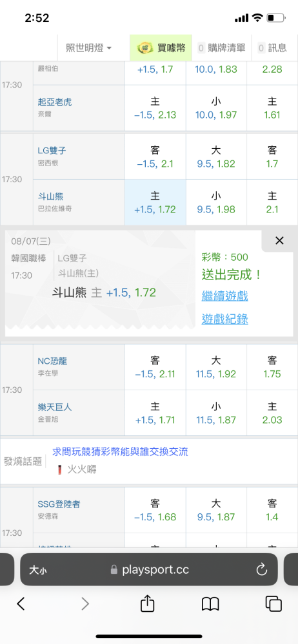Reload the playsport.cc page
This screenshot has height=644, width=298.
tap(262, 569)
